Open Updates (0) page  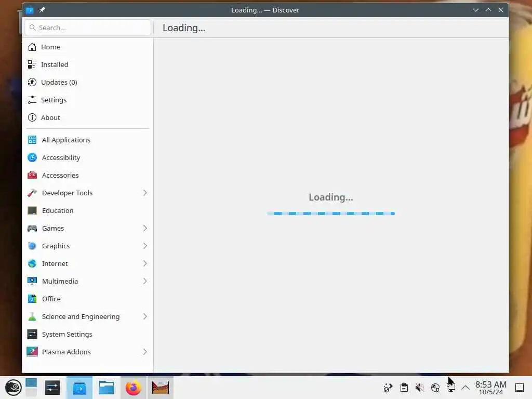[87, 82]
